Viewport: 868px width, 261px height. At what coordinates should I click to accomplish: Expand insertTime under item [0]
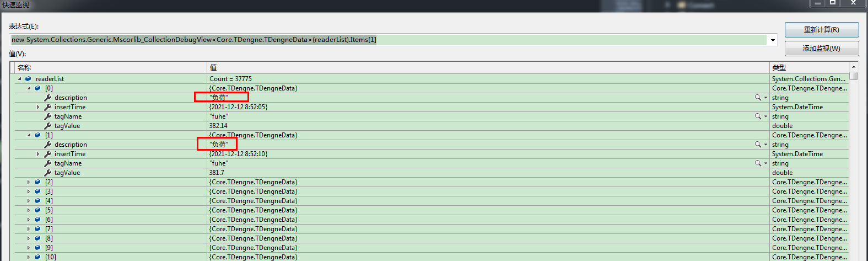pyautogui.click(x=38, y=107)
